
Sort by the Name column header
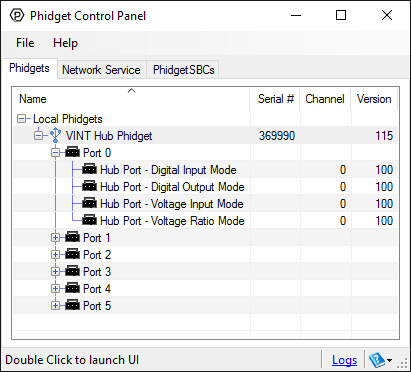[x=131, y=99]
